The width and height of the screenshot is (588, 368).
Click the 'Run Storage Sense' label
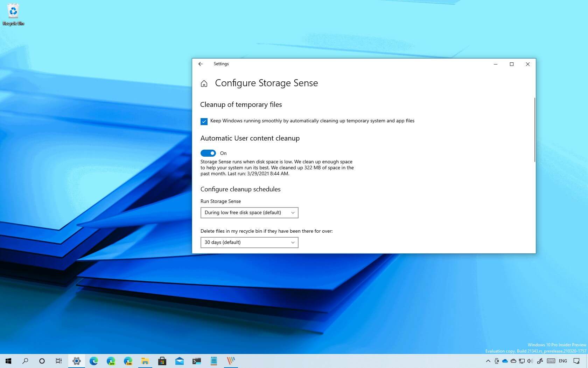click(220, 201)
